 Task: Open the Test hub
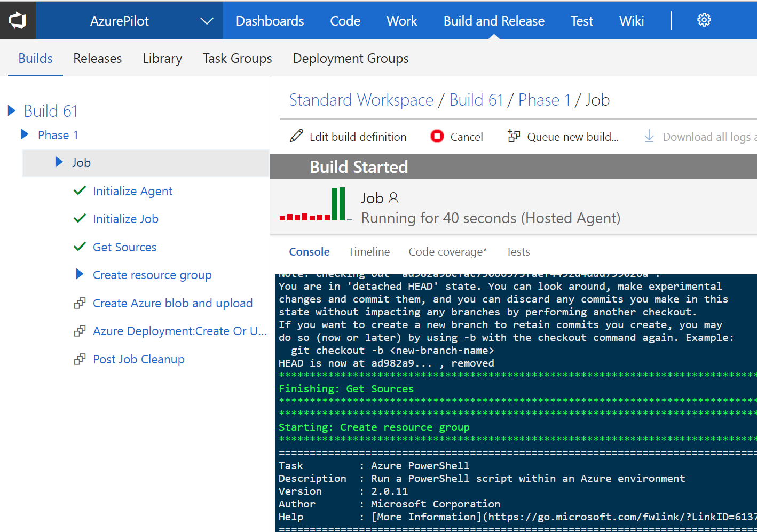tap(581, 21)
